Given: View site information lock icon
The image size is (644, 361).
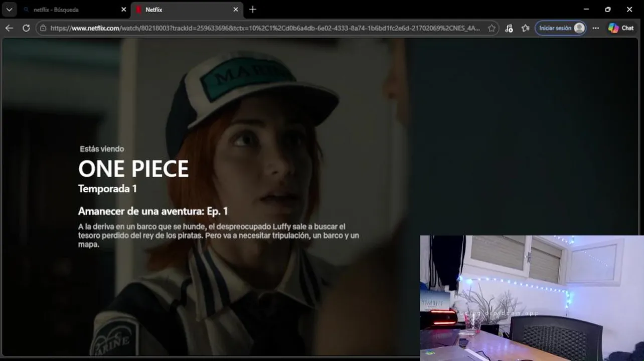Looking at the screenshot, I should pos(43,28).
